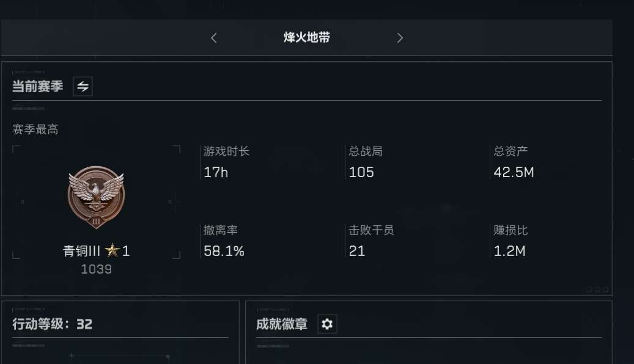Viewport: 634px width, 364px height.
Task: Click the 总资产 42.5M stat
Action: [x=514, y=162]
